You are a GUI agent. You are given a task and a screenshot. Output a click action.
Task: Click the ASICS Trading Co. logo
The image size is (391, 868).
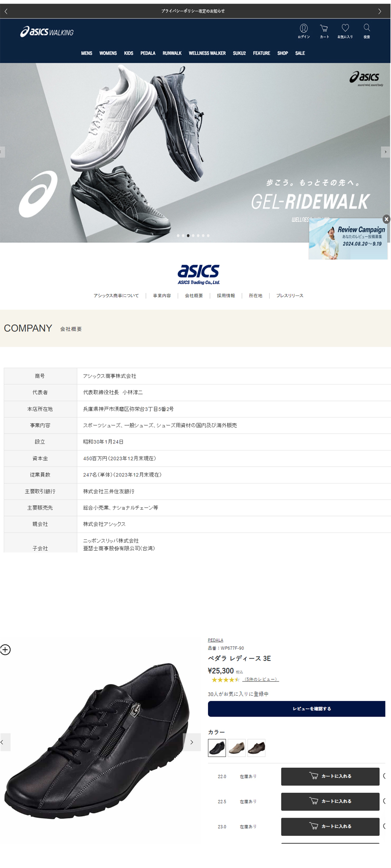coord(199,274)
